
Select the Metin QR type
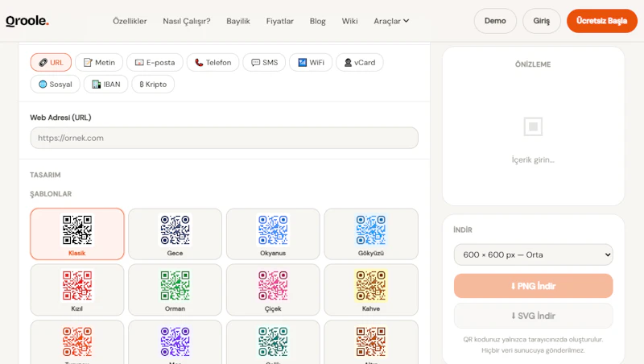(99, 63)
